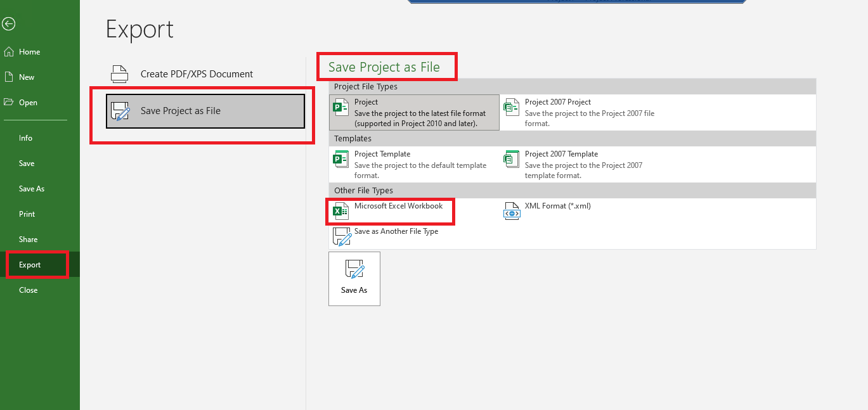Choose the Project latest file format option
Viewport: 868px width, 410px height.
pos(414,113)
